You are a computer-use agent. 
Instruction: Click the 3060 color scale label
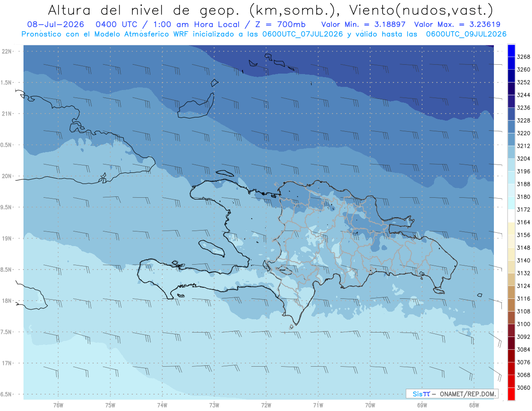524,388
